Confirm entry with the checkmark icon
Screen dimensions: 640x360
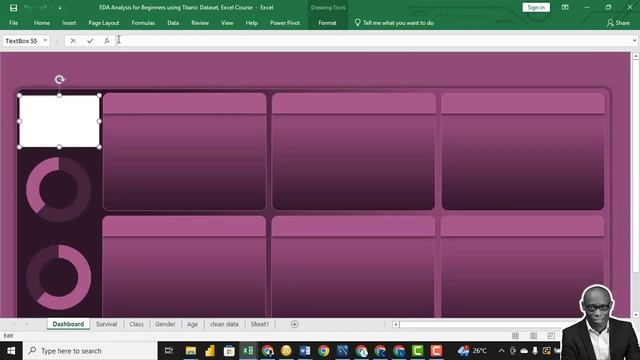[x=90, y=41]
